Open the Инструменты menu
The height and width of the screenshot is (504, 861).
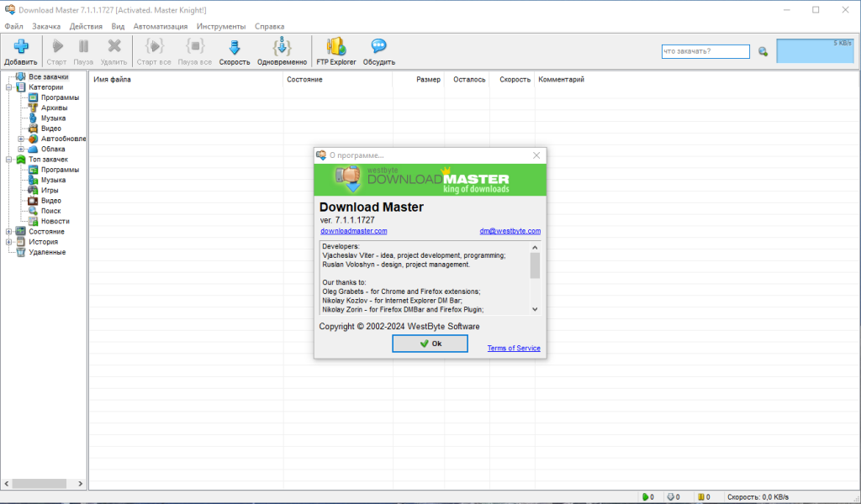221,26
